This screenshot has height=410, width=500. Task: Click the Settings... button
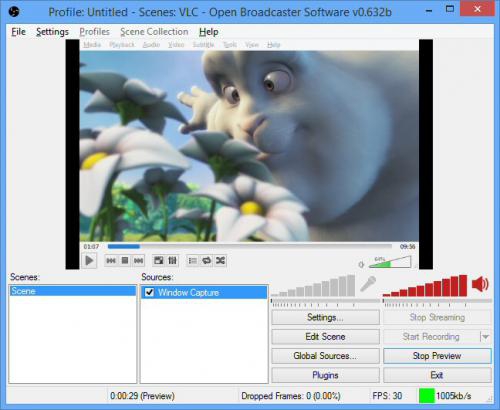point(325,317)
